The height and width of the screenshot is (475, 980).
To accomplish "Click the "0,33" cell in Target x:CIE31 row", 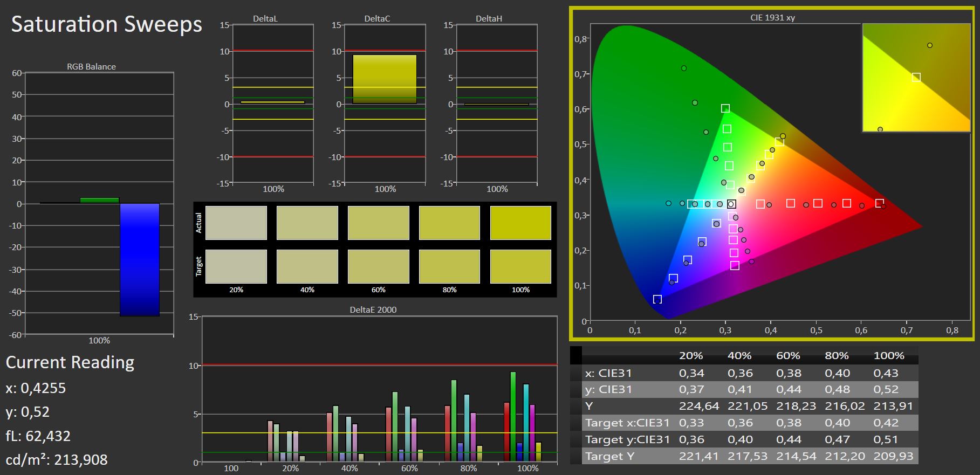I will coord(691,423).
